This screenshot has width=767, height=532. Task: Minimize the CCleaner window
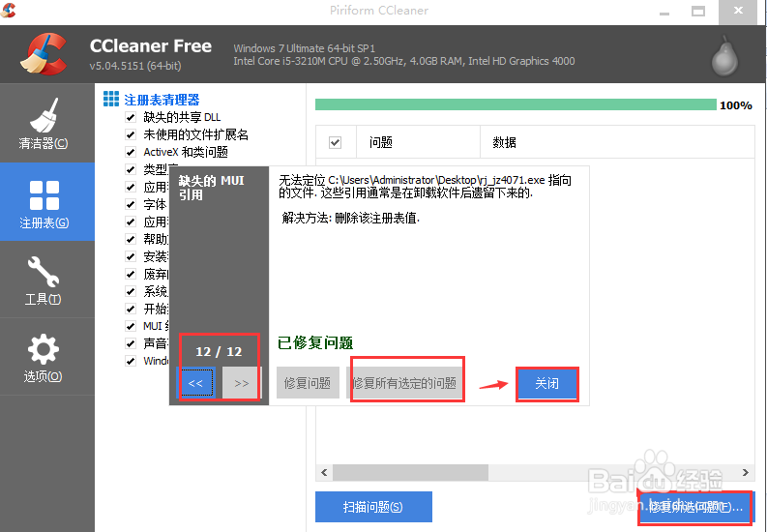[664, 12]
